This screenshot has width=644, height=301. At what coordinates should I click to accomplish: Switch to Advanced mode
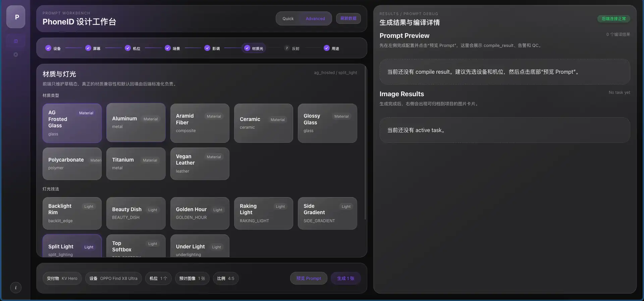pyautogui.click(x=315, y=19)
